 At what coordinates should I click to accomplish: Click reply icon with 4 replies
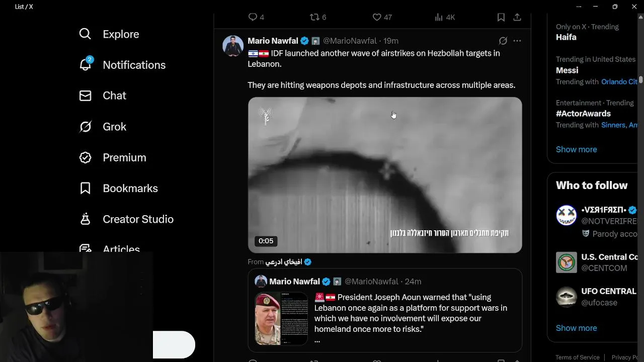tap(253, 17)
